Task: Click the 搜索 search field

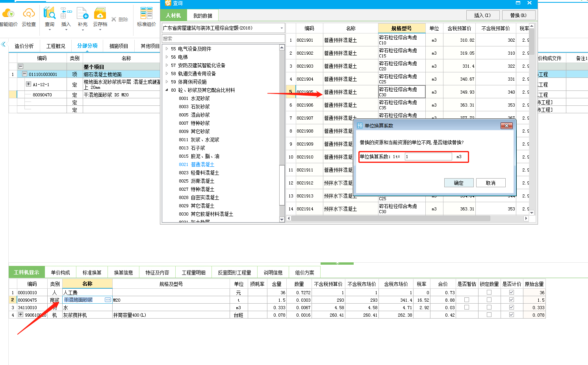Action: tap(223, 39)
